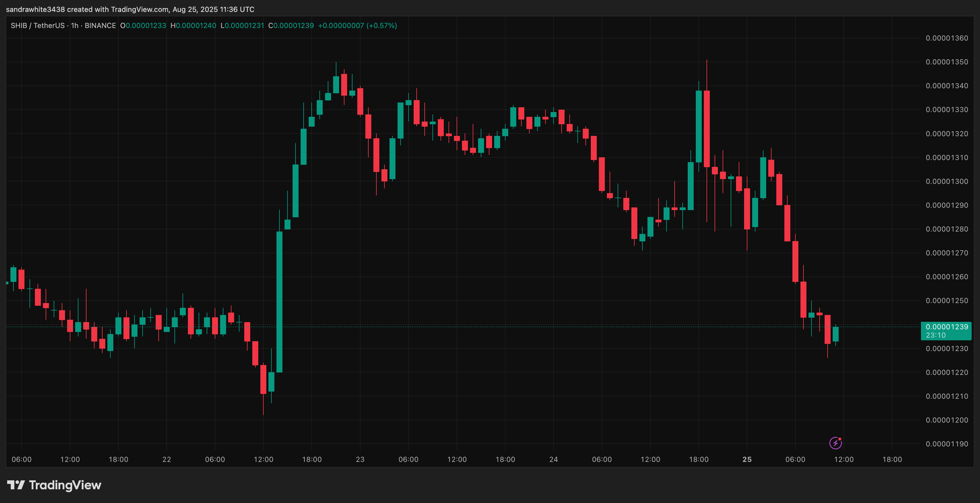Click the current price tag 0.00001239

(947, 327)
